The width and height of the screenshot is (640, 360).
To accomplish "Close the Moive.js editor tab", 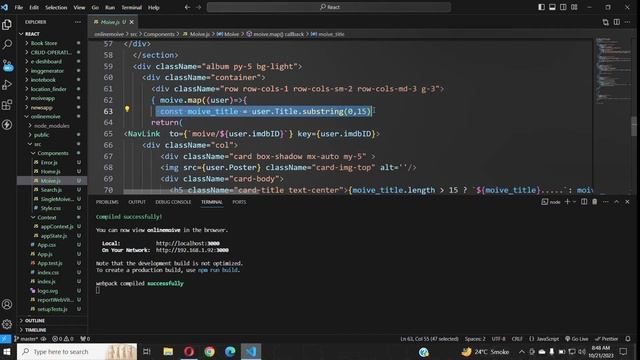I will 131,22.
